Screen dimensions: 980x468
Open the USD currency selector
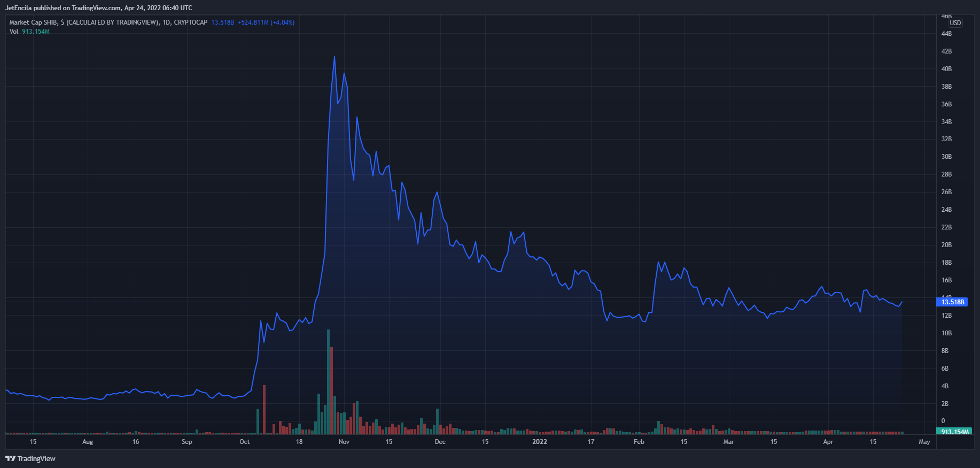[955, 23]
